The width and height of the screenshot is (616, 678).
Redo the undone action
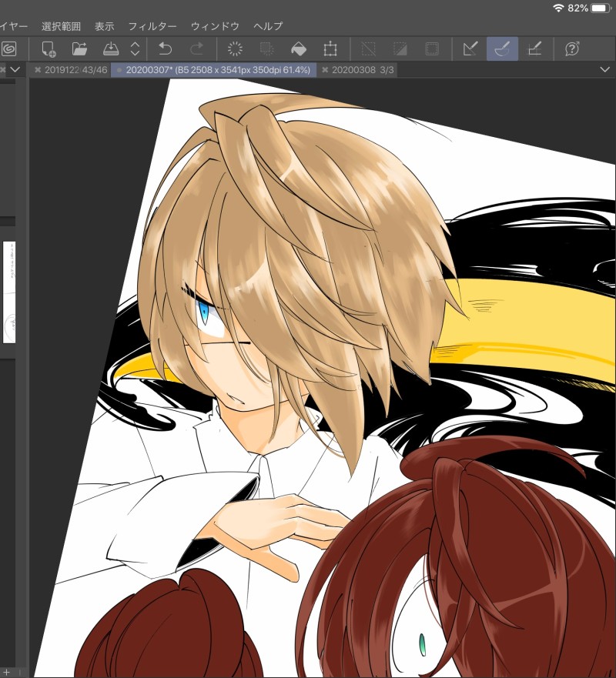coord(196,48)
